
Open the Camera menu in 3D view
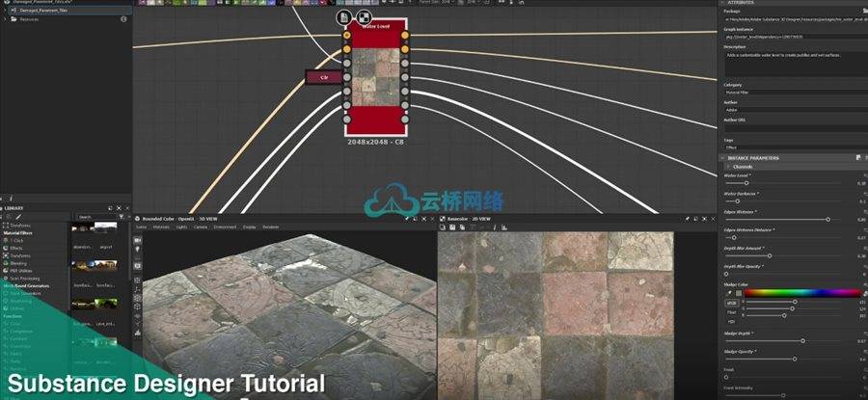coord(200,227)
